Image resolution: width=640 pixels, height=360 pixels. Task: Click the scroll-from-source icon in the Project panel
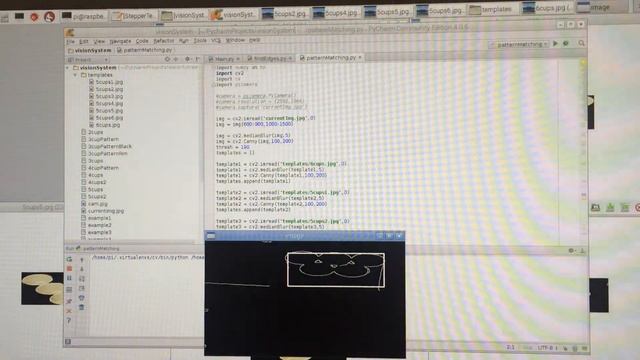click(167, 59)
